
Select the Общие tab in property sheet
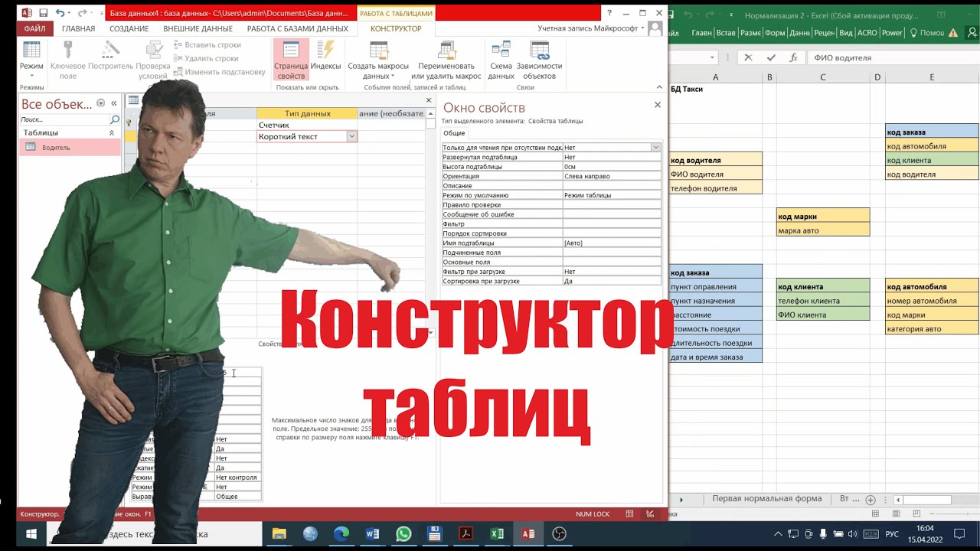(x=455, y=133)
